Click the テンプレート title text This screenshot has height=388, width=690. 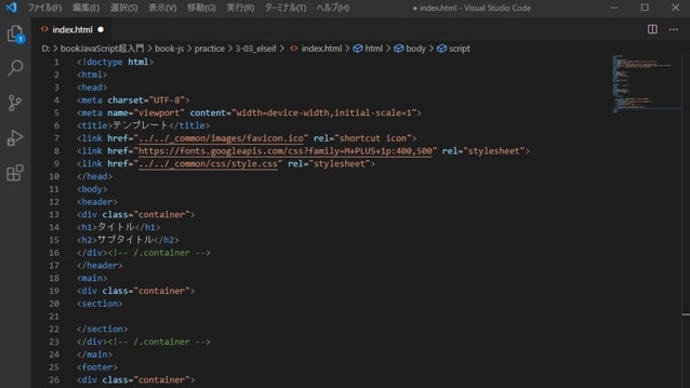pyautogui.click(x=140, y=125)
